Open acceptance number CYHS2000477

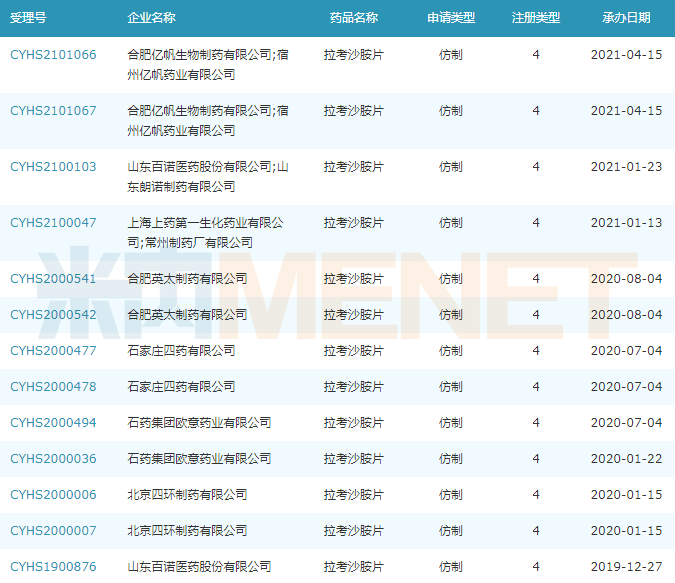click(x=53, y=350)
